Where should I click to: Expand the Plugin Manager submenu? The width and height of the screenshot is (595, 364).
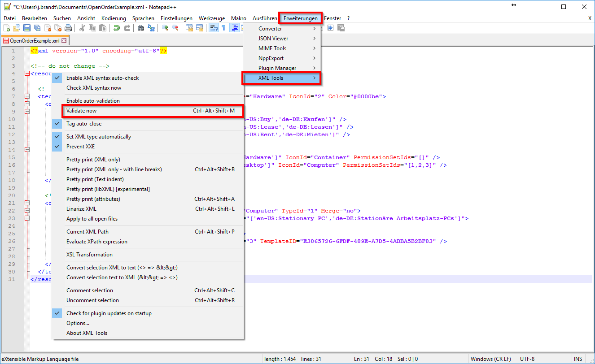273,68
